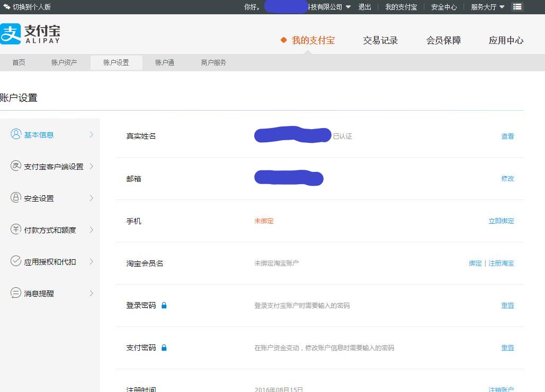Select the checkmark icon for 应用授权和代扣

point(16,261)
